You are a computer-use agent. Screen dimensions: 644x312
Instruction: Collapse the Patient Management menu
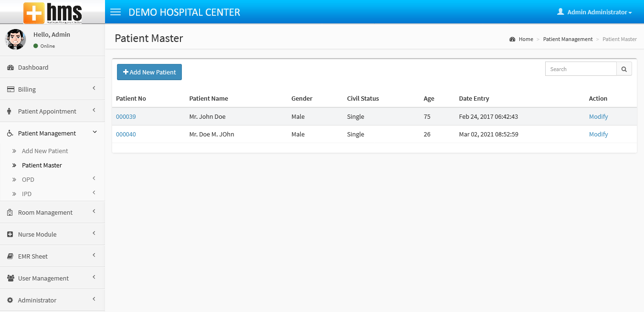(x=53, y=133)
